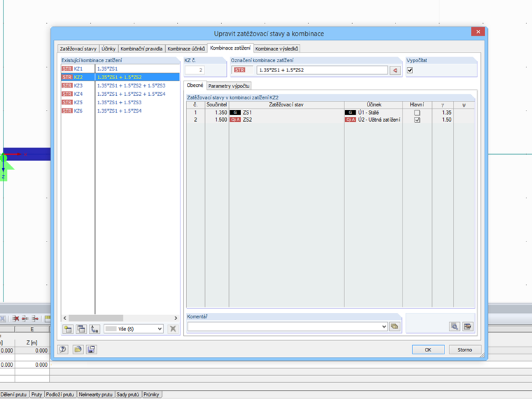This screenshot has width=532, height=399.
Task: Toggle Hlavní checkbox for the ZS2 row
Action: tap(417, 120)
